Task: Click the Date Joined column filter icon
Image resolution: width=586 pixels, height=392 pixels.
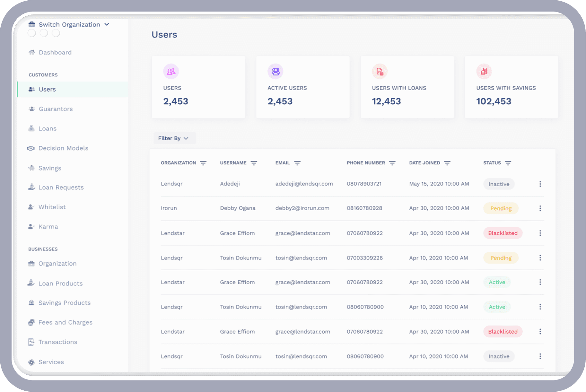Action: [447, 163]
